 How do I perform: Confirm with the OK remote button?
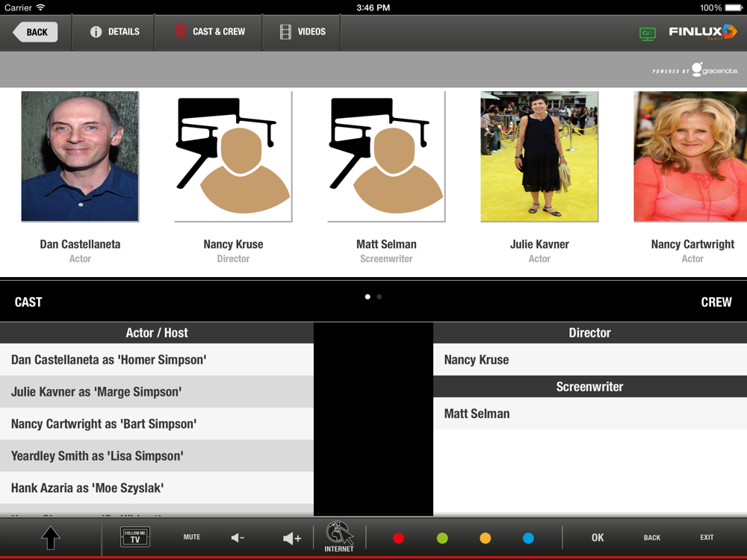click(598, 538)
